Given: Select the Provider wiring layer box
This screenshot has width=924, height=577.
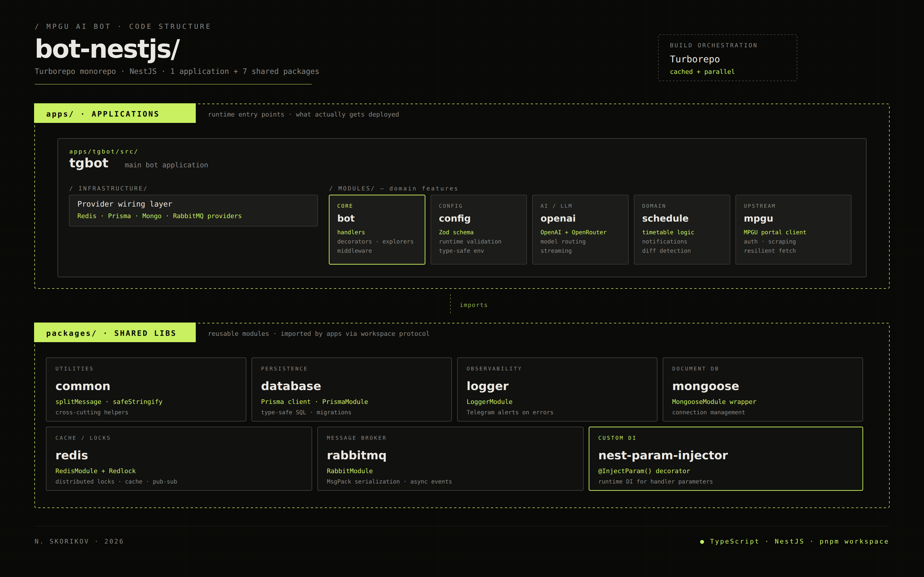Looking at the screenshot, I should coord(193,211).
